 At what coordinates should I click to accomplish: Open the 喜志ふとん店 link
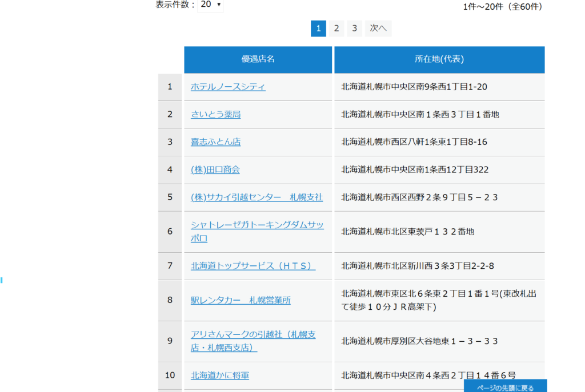[215, 142]
